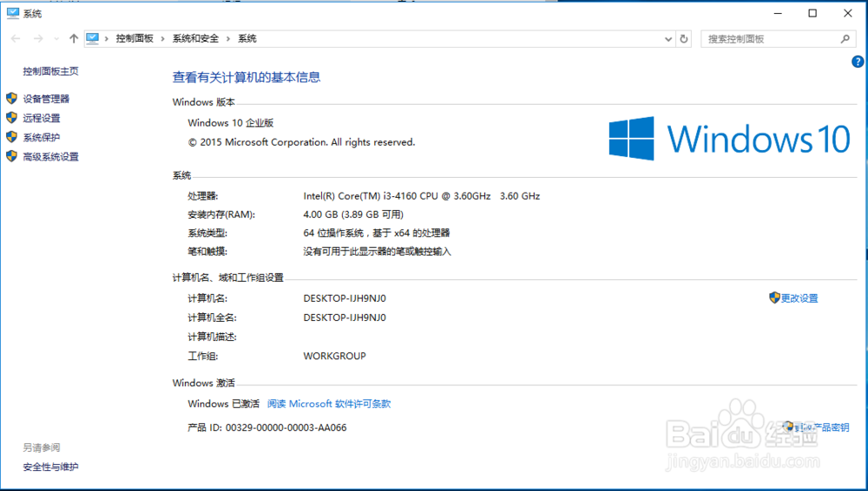Read 阅读 Microsoft 软件许可条款 link
Screen dimensions: 868x491
pos(329,403)
